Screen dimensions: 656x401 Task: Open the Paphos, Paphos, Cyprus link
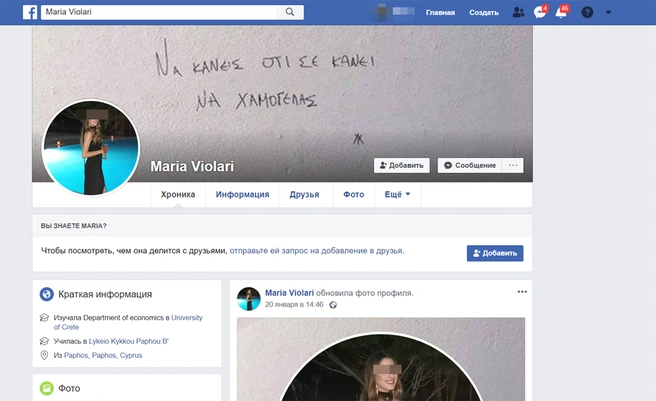tap(103, 355)
